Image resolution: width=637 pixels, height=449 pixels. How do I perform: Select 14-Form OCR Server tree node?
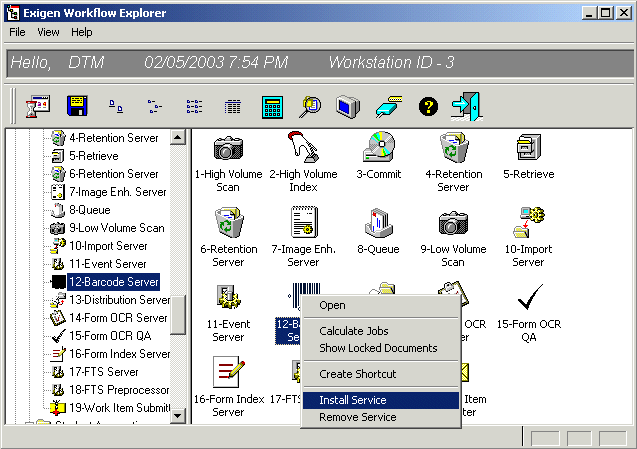[118, 318]
